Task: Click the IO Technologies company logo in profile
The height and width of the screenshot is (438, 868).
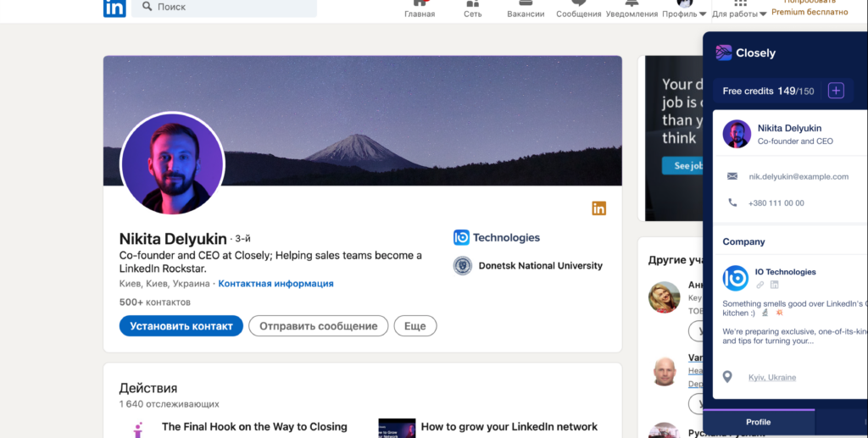Action: tap(461, 237)
